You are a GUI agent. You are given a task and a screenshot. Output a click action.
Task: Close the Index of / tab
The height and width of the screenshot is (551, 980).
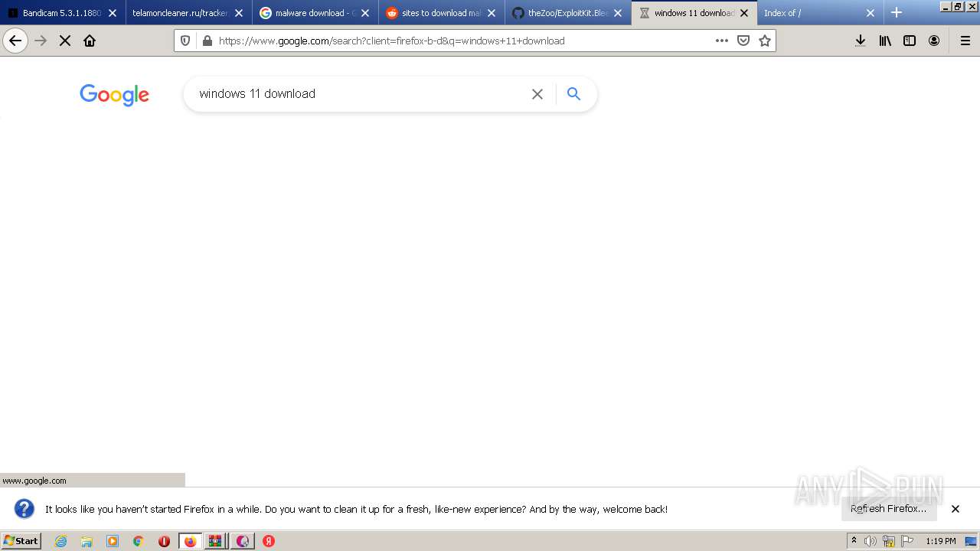(871, 13)
